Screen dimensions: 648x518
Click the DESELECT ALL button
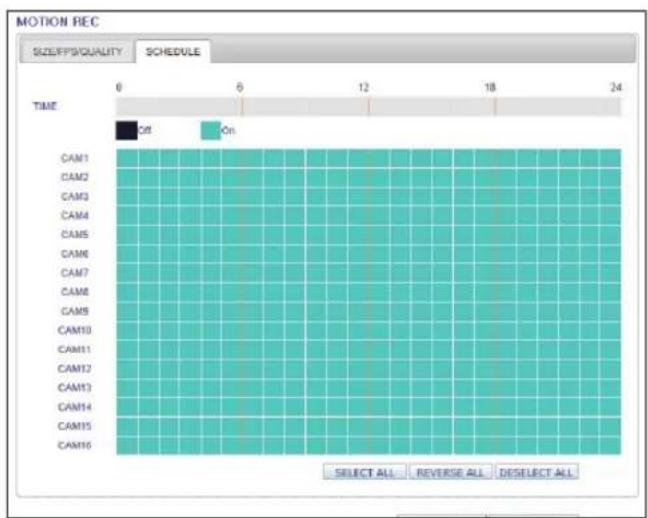536,472
